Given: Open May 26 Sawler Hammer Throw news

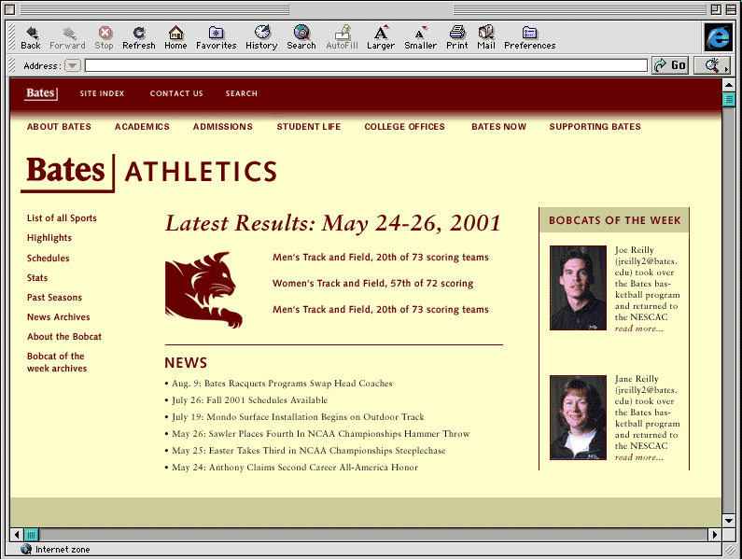Looking at the screenshot, I should 320,434.
